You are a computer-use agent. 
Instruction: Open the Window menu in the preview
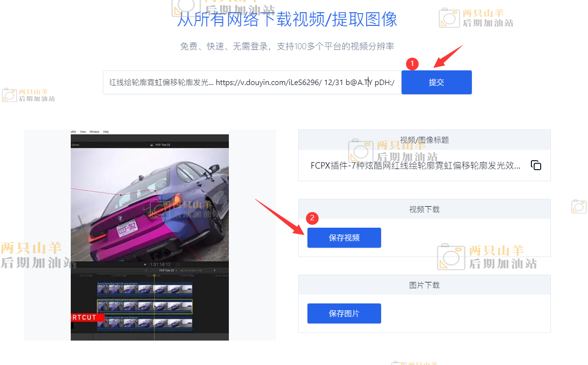pyautogui.click(x=95, y=132)
